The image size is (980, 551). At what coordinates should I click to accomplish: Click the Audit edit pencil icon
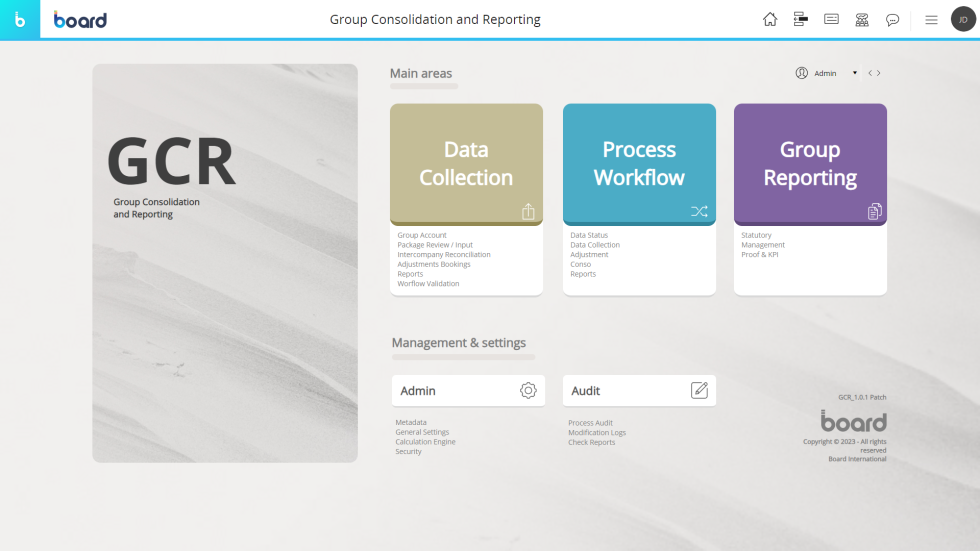pyautogui.click(x=699, y=391)
